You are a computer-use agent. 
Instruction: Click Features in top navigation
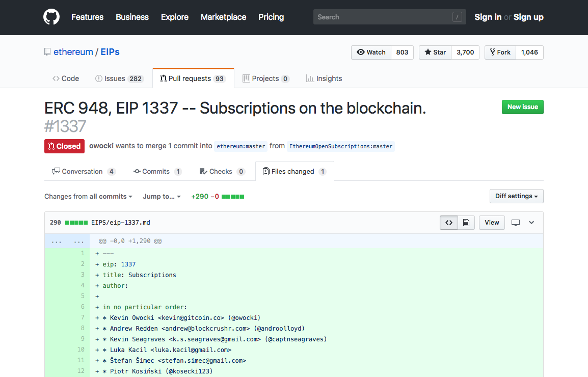pos(87,17)
